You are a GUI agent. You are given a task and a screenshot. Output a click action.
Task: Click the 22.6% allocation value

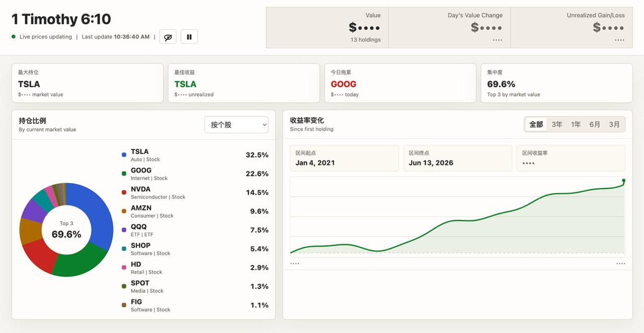[257, 174]
